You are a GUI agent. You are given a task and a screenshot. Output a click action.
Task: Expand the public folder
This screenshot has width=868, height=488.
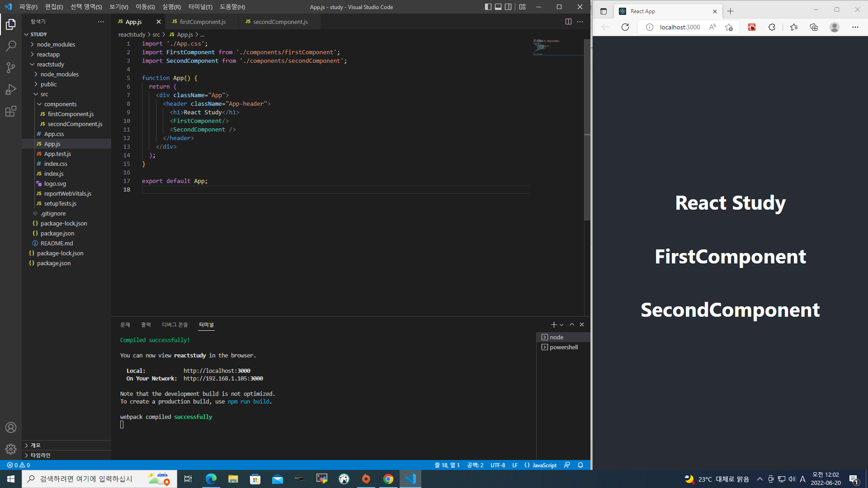click(x=48, y=84)
